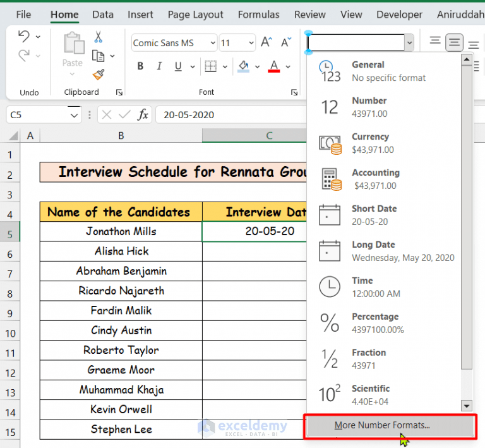Switch to the Formulas tab
Screen dimensions: 485x448
258,15
